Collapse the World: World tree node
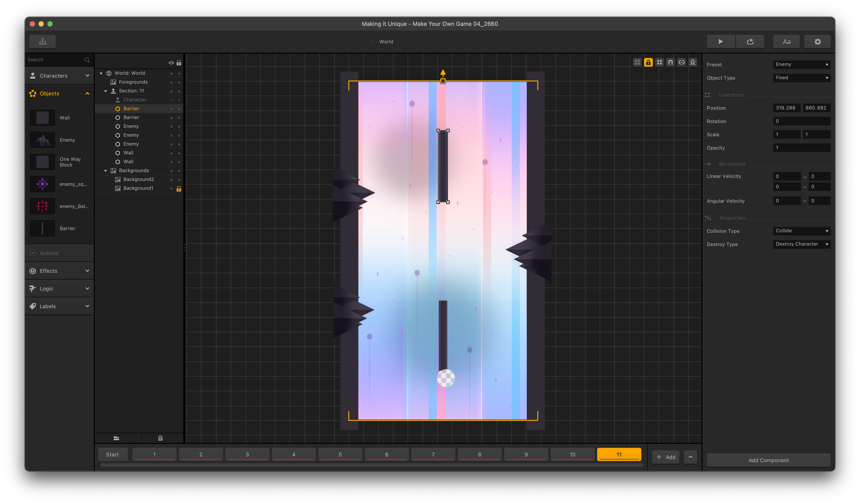Screen dimensions: 860x504 (x=101, y=73)
